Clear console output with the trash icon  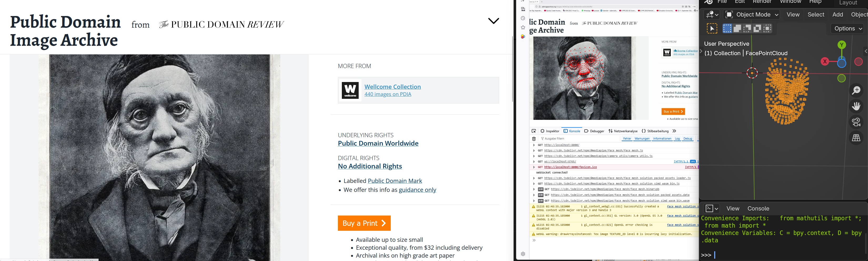tap(534, 139)
